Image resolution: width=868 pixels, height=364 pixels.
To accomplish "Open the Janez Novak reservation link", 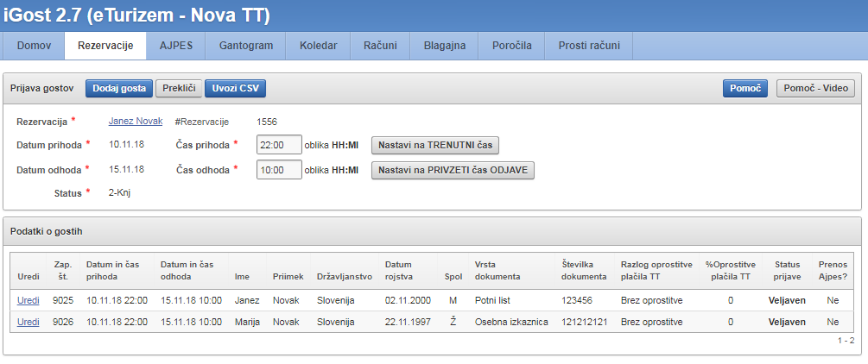I will tap(135, 121).
